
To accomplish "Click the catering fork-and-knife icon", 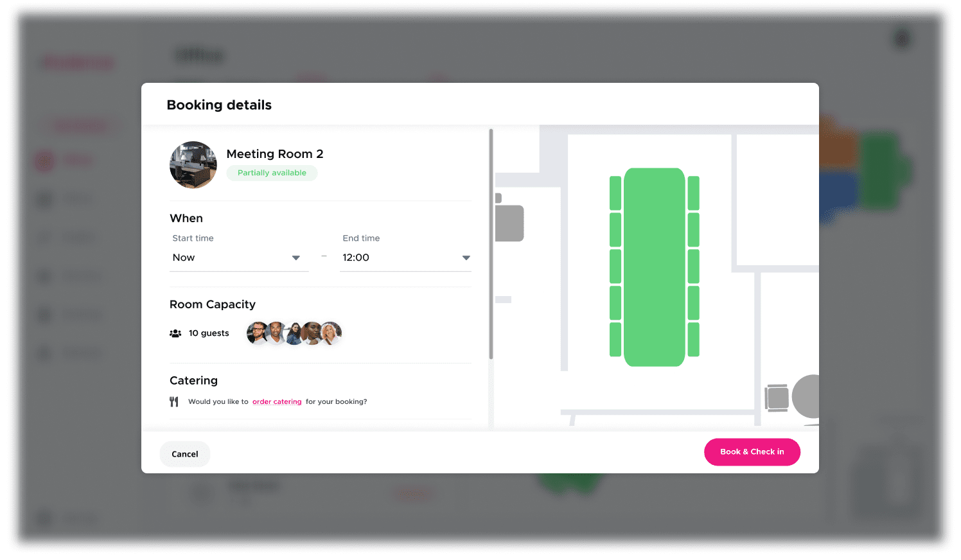I will pos(174,401).
